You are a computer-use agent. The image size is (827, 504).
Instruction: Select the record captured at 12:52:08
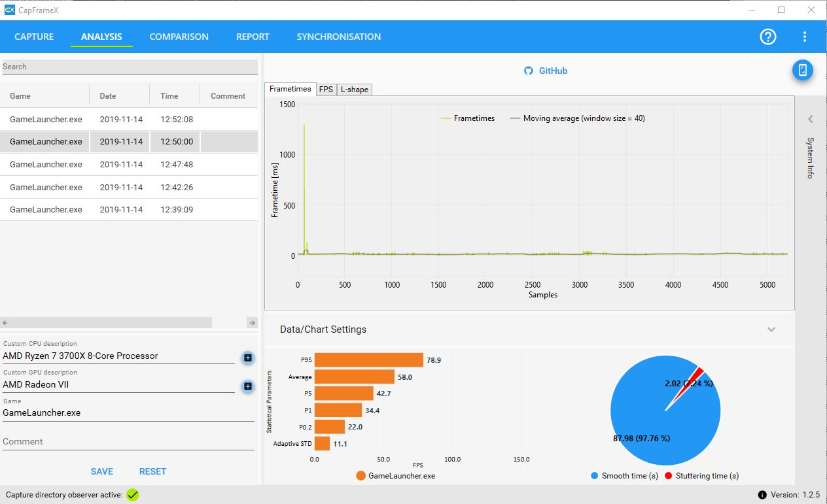click(129, 119)
